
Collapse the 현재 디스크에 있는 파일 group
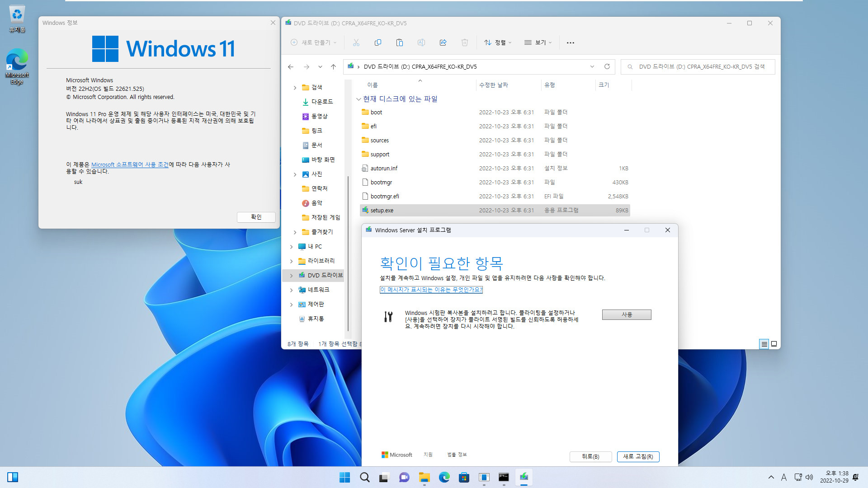pos(359,99)
